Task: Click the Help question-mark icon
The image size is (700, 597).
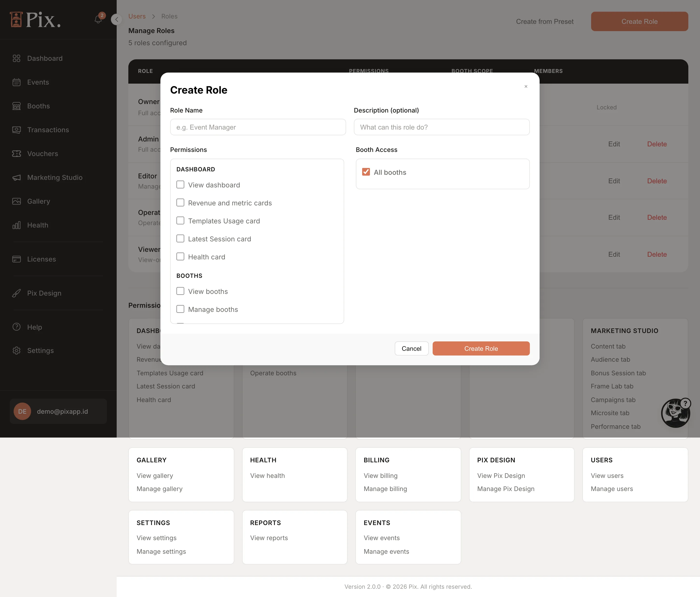Action: [x=17, y=327]
